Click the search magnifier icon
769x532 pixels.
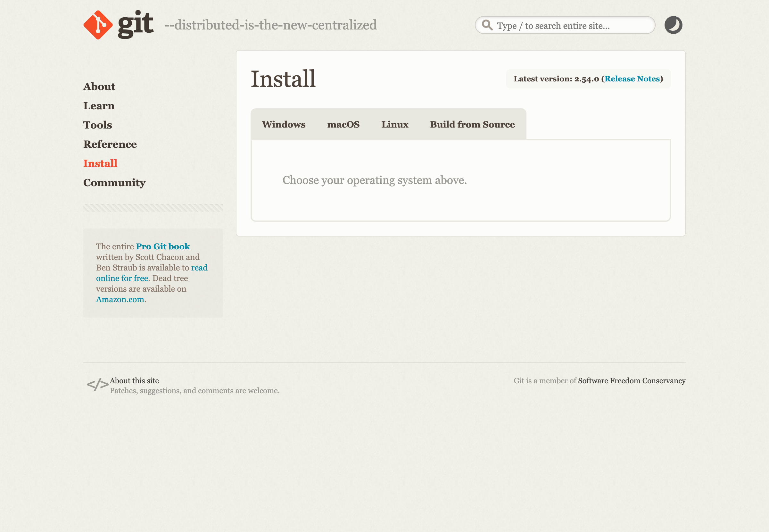click(487, 25)
